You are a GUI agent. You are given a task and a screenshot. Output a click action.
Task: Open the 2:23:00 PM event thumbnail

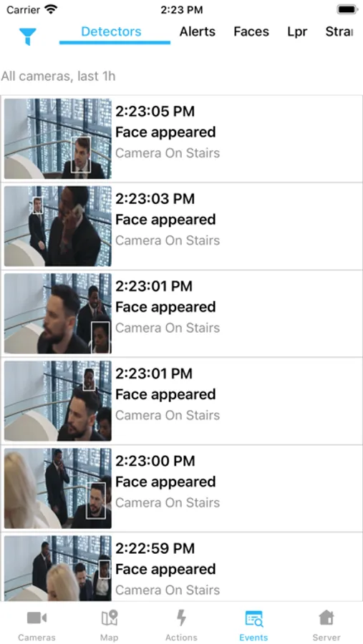[x=58, y=488]
